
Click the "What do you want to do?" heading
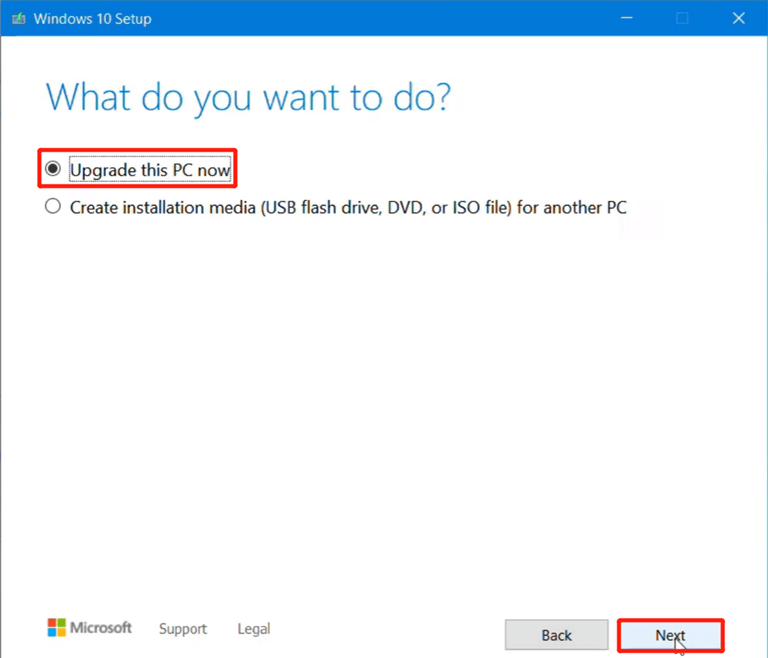[x=248, y=98]
